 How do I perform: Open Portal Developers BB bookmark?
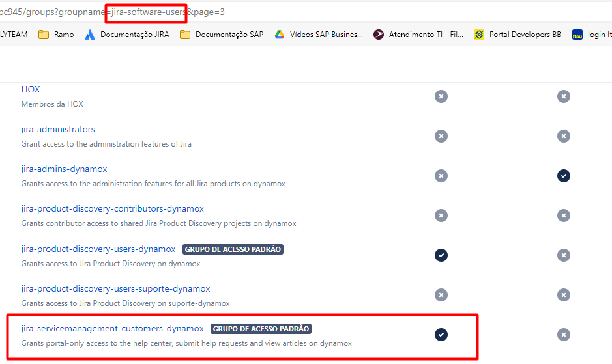click(517, 35)
